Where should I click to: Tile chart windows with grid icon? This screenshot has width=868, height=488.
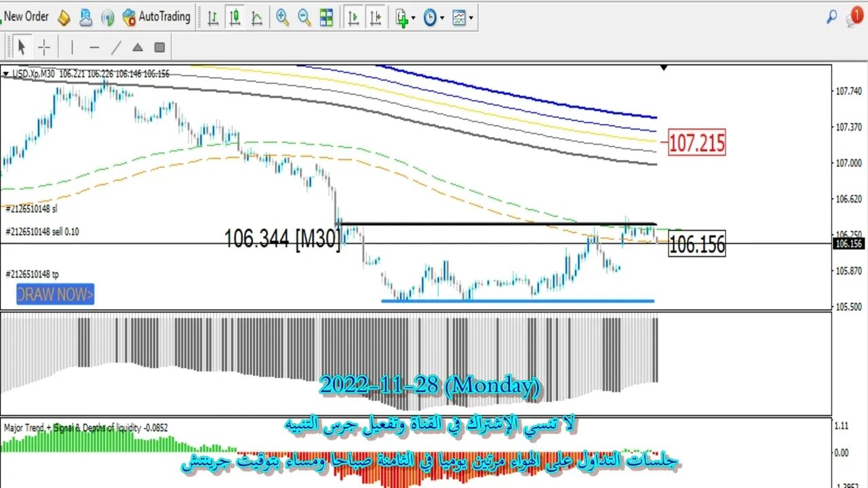(326, 18)
